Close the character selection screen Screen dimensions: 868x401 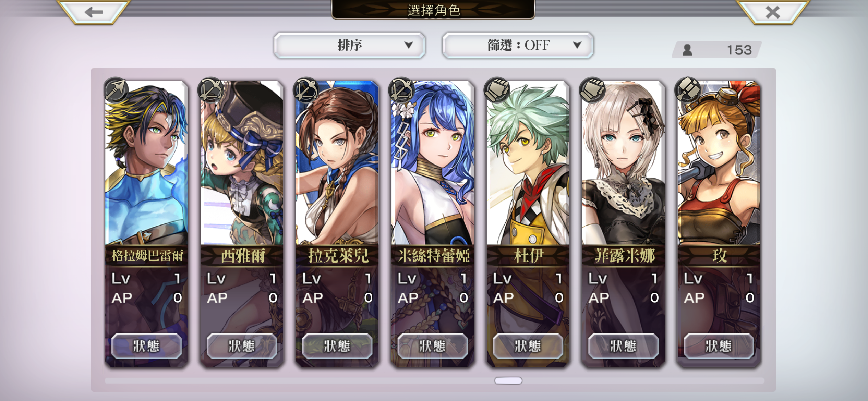point(773,12)
